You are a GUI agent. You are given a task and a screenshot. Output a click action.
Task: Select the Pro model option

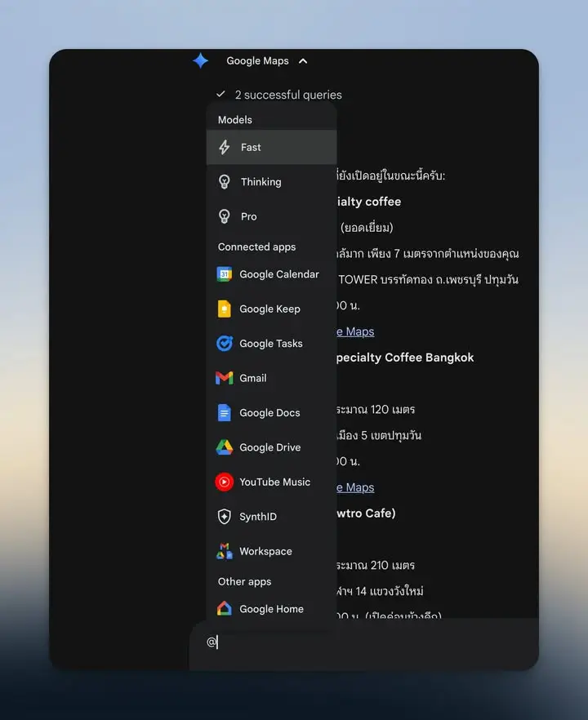(x=271, y=216)
